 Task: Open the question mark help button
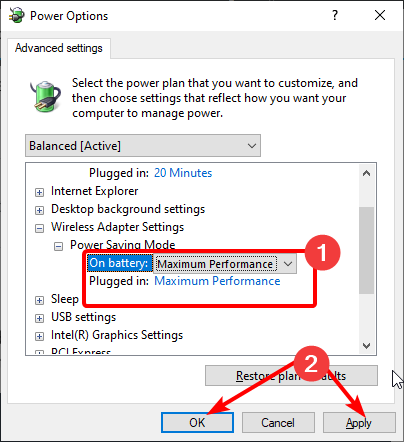point(335,15)
